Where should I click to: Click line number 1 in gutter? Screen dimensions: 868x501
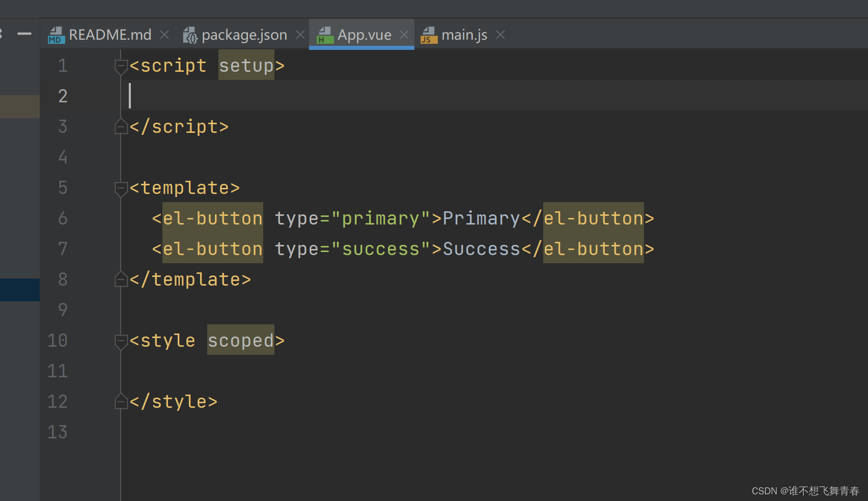[63, 65]
